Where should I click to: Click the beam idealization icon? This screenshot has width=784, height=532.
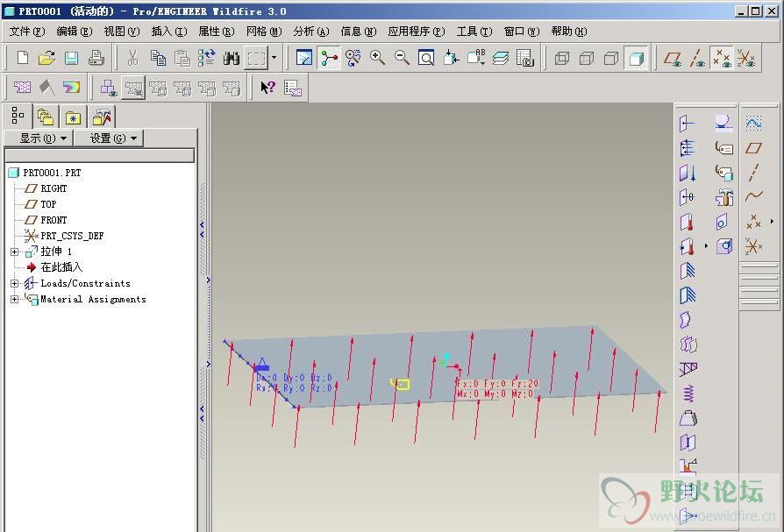(x=688, y=369)
